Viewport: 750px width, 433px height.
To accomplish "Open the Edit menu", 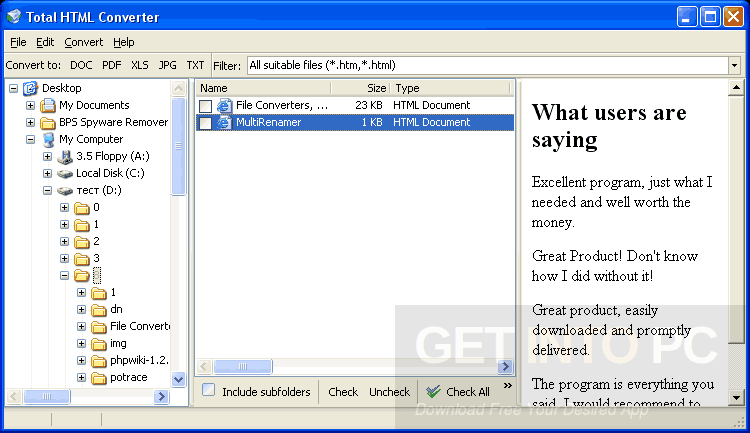I will coord(45,42).
